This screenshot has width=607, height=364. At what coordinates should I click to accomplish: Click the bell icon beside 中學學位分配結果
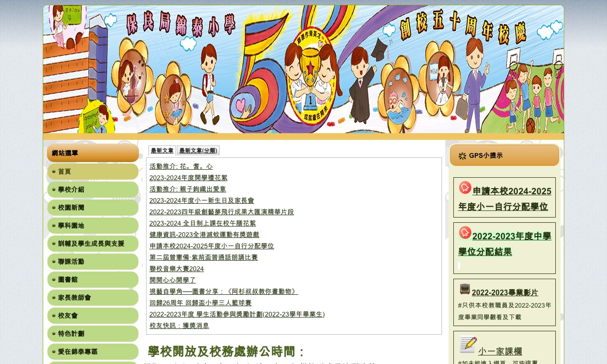[465, 233]
